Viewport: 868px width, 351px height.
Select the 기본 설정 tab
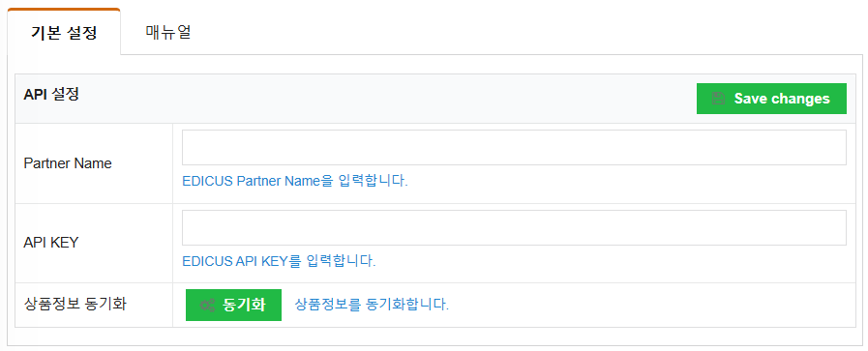coord(64,33)
